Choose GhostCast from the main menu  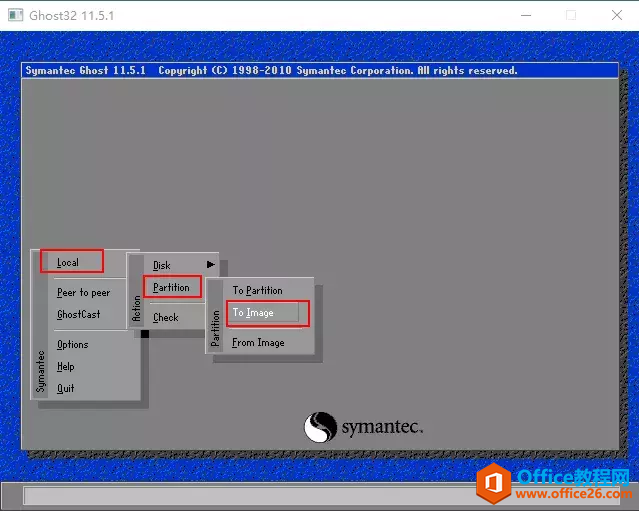click(x=78, y=314)
